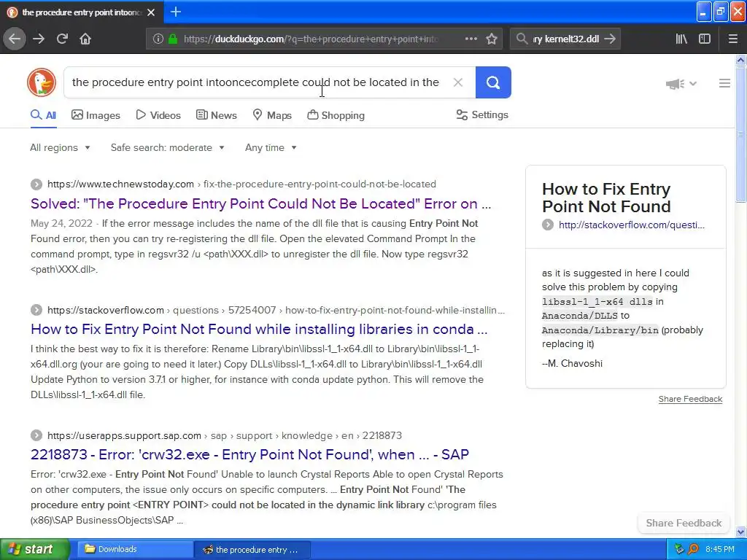Reload the current page
Viewport: 747px width, 560px height.
[62, 39]
